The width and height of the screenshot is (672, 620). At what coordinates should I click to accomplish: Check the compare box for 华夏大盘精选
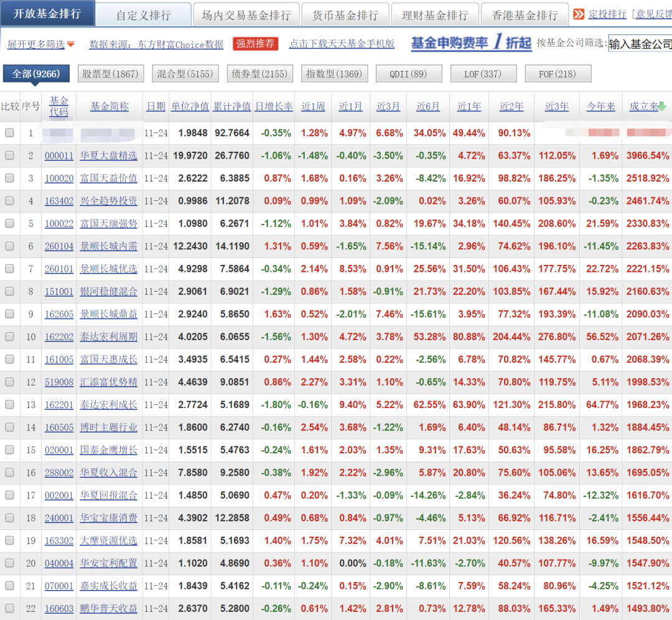9,156
